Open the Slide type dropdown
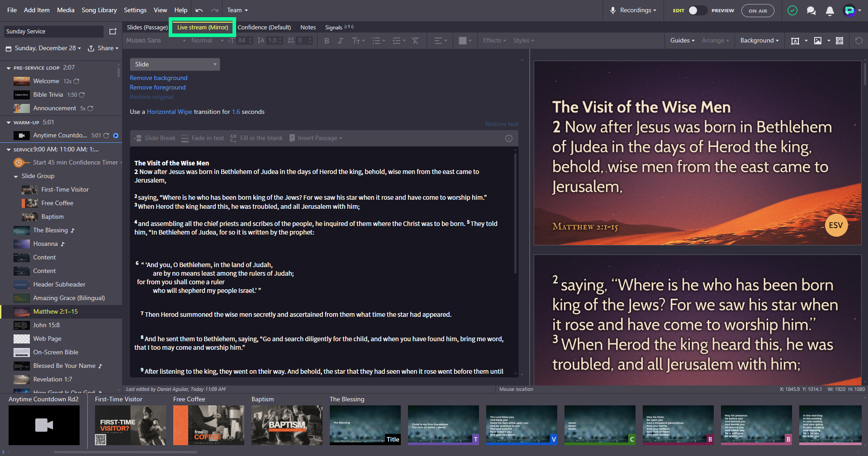The width and height of the screenshot is (868, 456). click(175, 64)
